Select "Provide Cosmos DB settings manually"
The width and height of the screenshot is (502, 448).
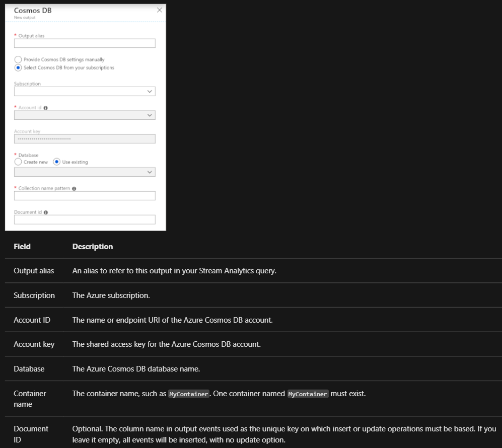(x=18, y=59)
